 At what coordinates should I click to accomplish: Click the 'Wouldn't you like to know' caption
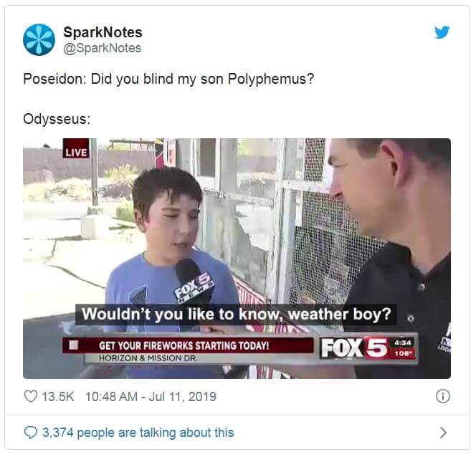(236, 314)
